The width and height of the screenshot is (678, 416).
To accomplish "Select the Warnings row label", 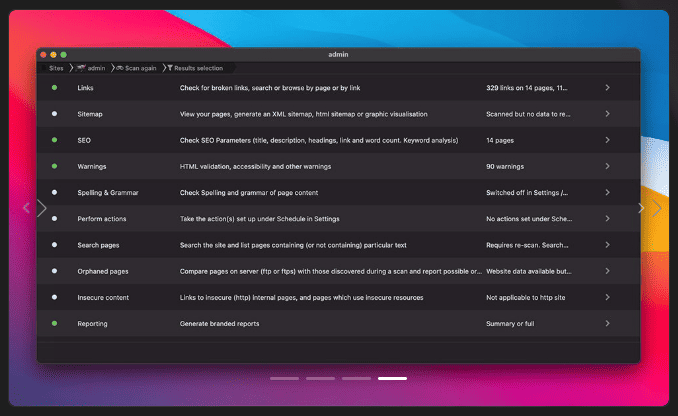I will [92, 166].
